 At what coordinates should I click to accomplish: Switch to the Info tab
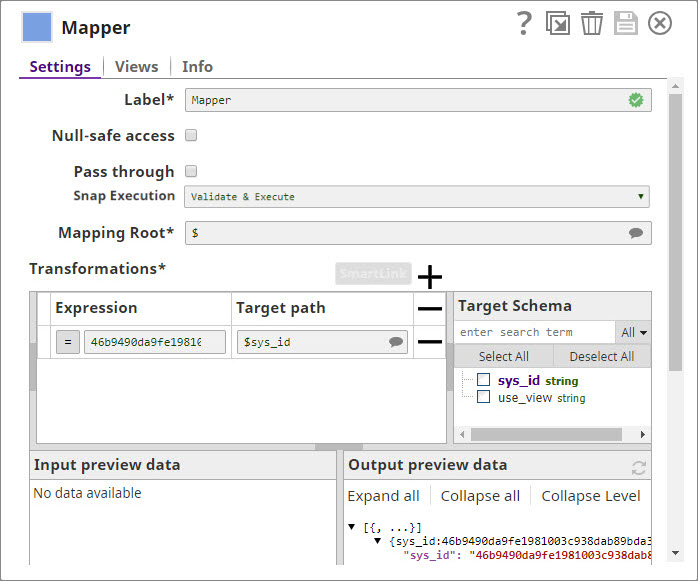[x=197, y=67]
